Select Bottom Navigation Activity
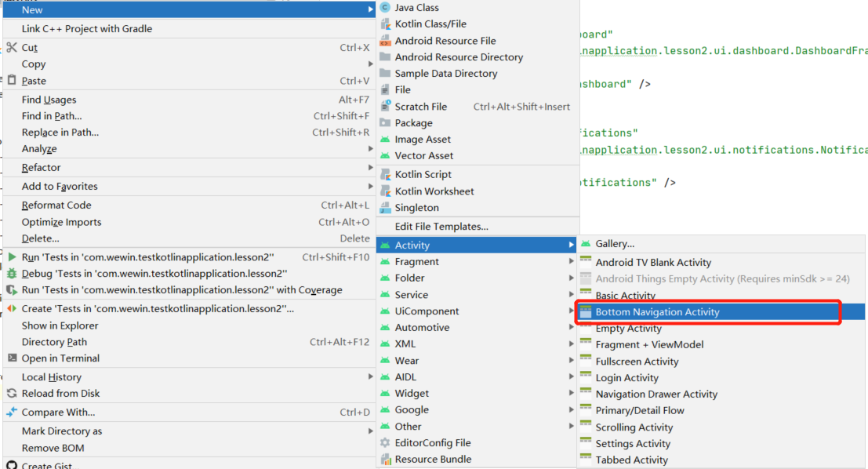 [x=721, y=311]
